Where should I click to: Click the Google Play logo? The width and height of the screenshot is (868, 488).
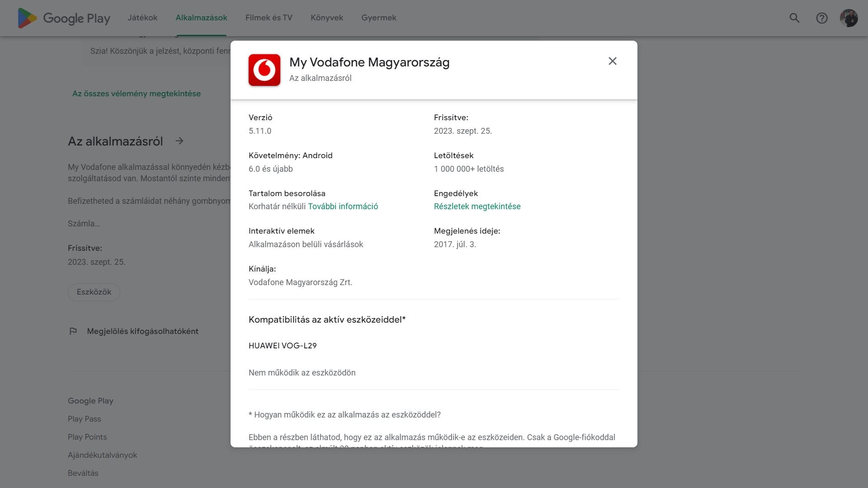click(x=64, y=18)
